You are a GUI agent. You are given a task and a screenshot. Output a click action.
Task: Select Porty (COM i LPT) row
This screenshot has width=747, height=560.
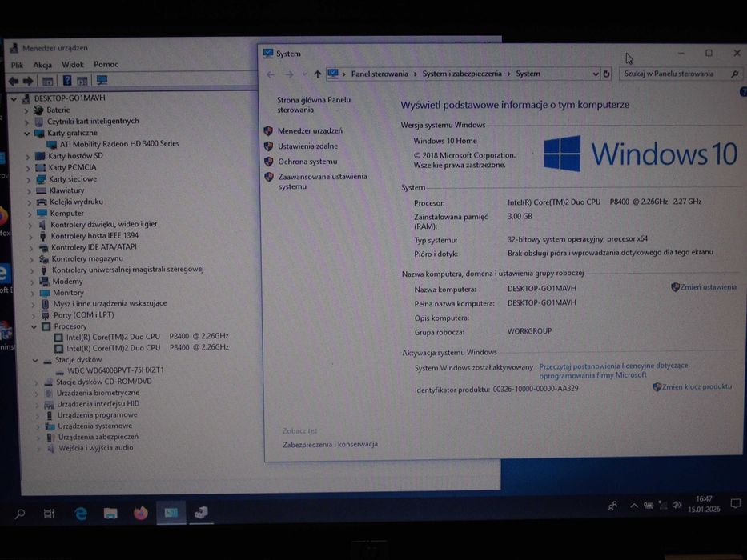click(83, 315)
